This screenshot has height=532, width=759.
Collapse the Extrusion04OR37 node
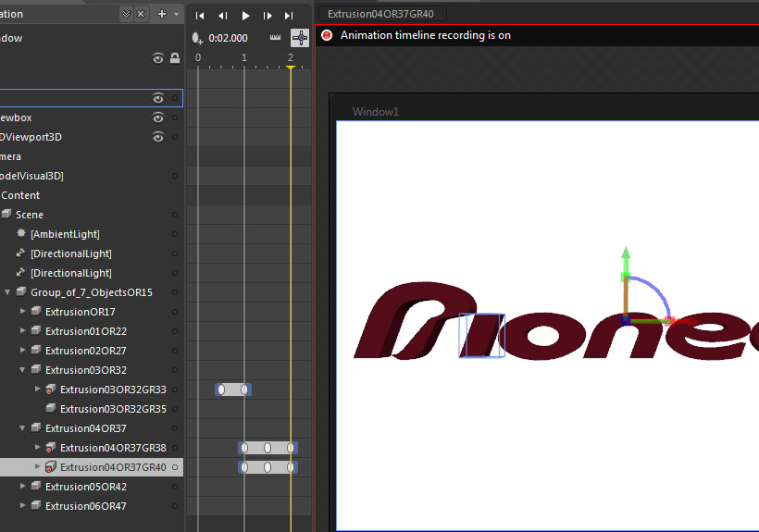(22, 428)
